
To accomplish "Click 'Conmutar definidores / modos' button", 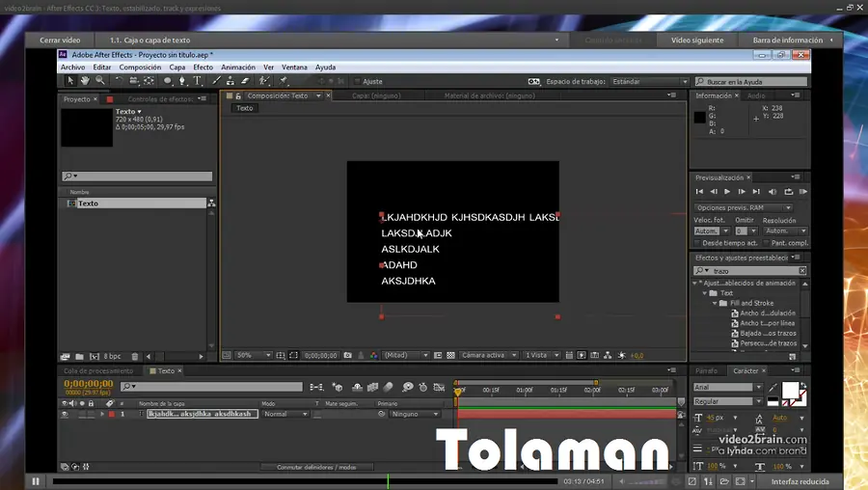I will (316, 467).
